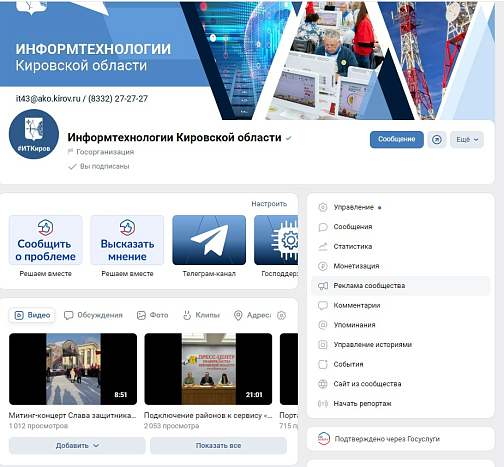
Task: Click the title Митинг-концерт Слава защитника
Action: [72, 416]
